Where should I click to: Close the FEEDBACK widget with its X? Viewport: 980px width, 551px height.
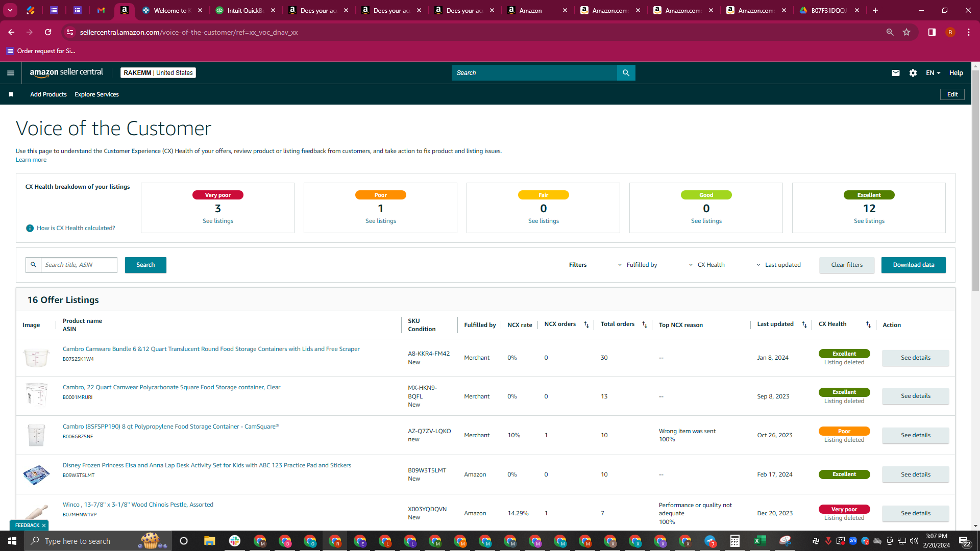click(x=44, y=525)
